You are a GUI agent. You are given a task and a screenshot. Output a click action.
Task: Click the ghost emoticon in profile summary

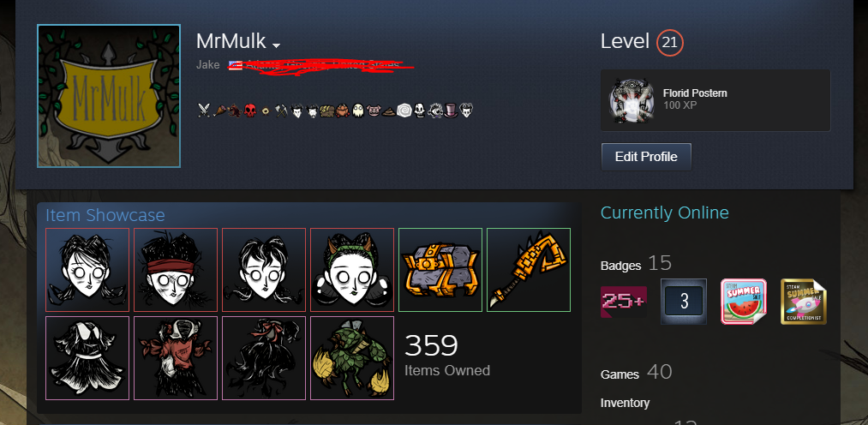click(x=358, y=111)
